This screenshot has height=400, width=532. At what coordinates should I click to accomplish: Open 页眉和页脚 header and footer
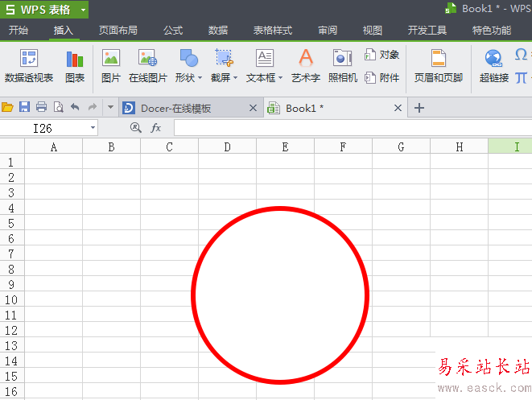(x=439, y=67)
